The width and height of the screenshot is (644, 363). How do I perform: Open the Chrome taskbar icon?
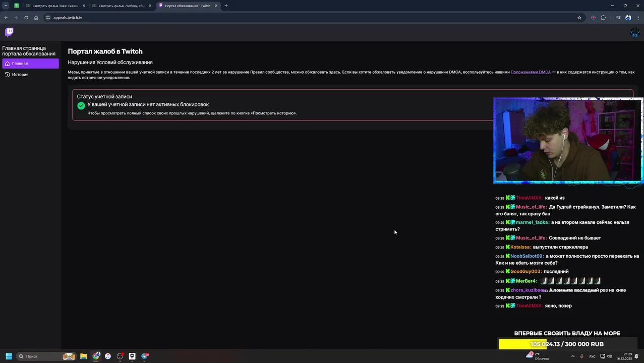(x=96, y=356)
